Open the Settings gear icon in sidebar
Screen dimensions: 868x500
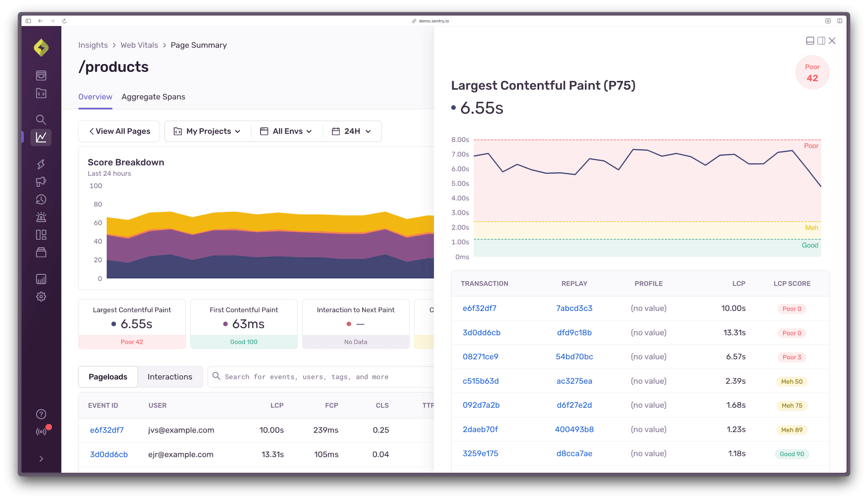[41, 297]
